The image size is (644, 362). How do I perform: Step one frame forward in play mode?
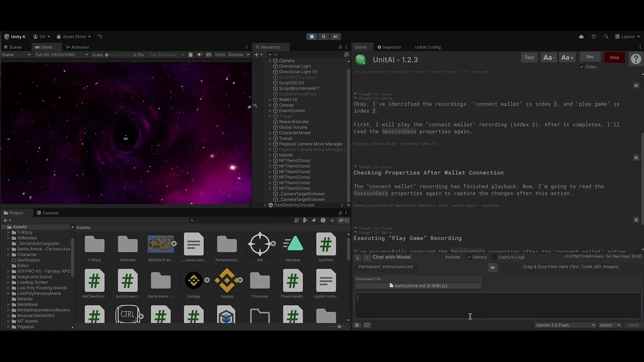[x=336, y=36]
